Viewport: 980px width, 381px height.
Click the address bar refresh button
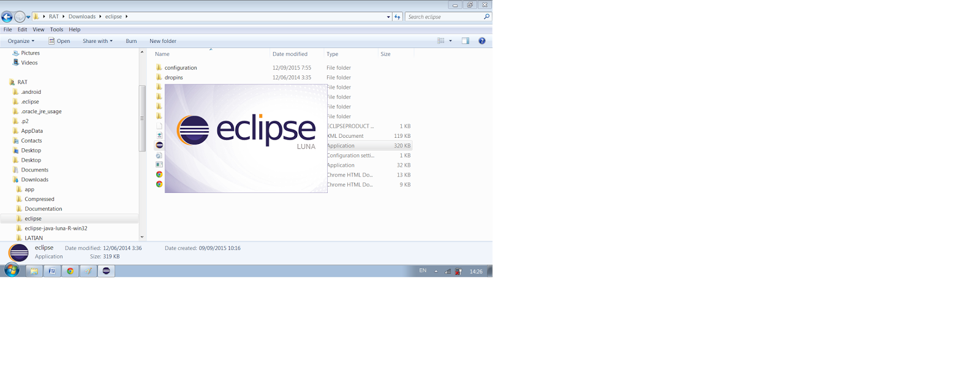coord(398,17)
